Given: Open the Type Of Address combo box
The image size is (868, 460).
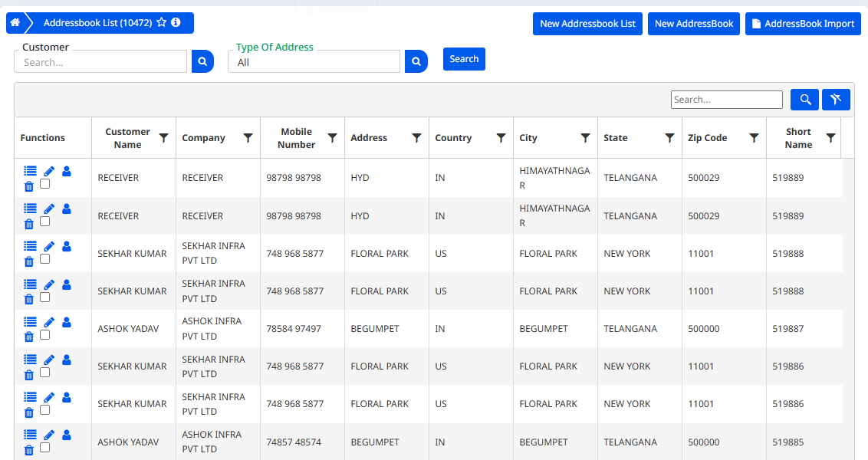Looking at the screenshot, I should (314, 62).
